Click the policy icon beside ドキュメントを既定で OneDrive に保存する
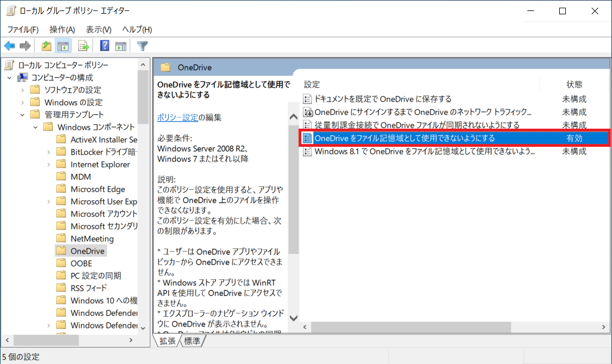Screen dimensions: 612x364 pyautogui.click(x=307, y=99)
